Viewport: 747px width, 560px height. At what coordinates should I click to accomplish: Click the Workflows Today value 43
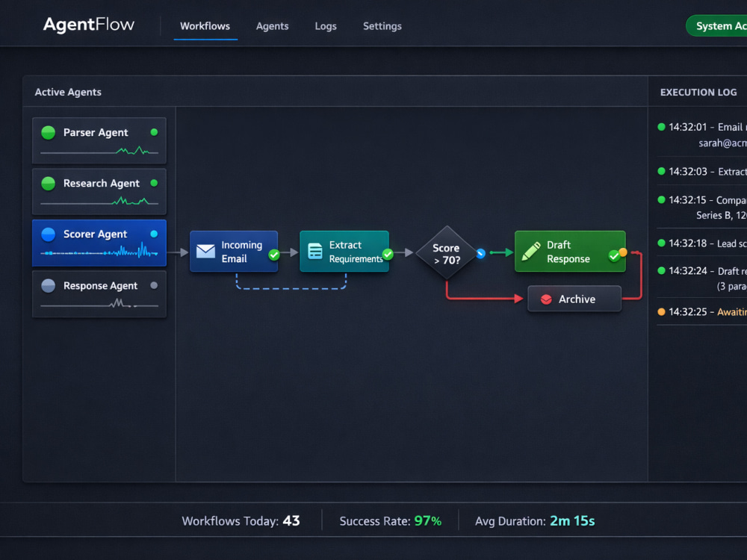pyautogui.click(x=291, y=521)
